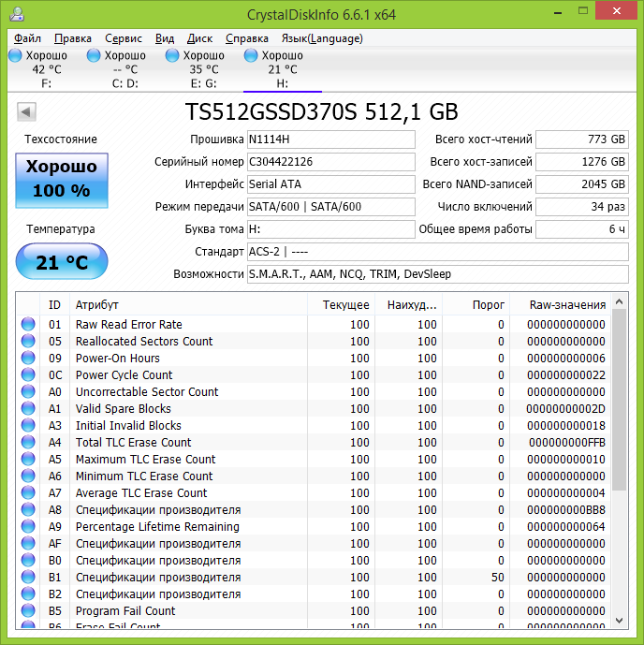The width and height of the screenshot is (644, 645).
Task: Click status orb for attribute B0
Action: 28,560
